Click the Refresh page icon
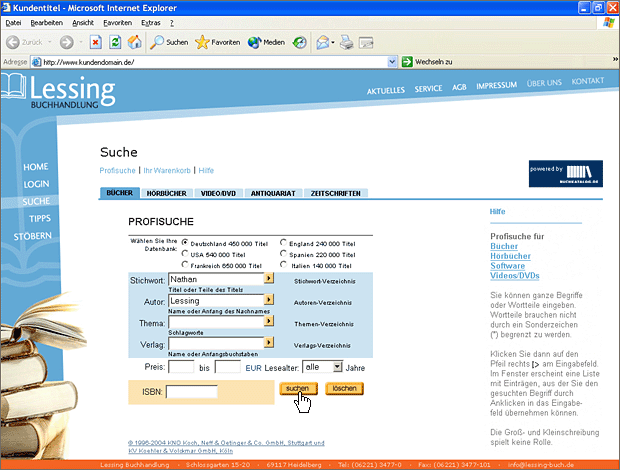 tap(115, 42)
